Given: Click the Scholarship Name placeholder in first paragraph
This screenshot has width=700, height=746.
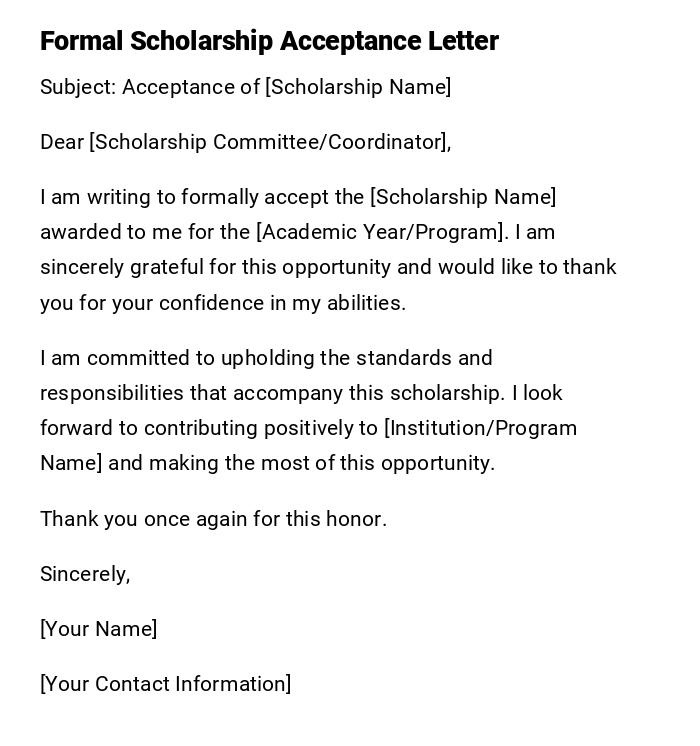Looking at the screenshot, I should 463,197.
